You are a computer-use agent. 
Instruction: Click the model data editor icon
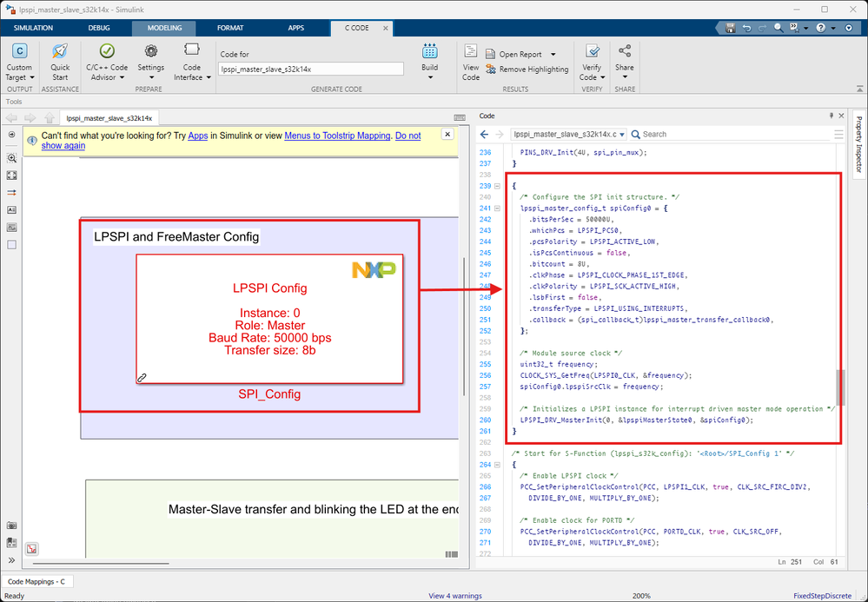point(11,543)
